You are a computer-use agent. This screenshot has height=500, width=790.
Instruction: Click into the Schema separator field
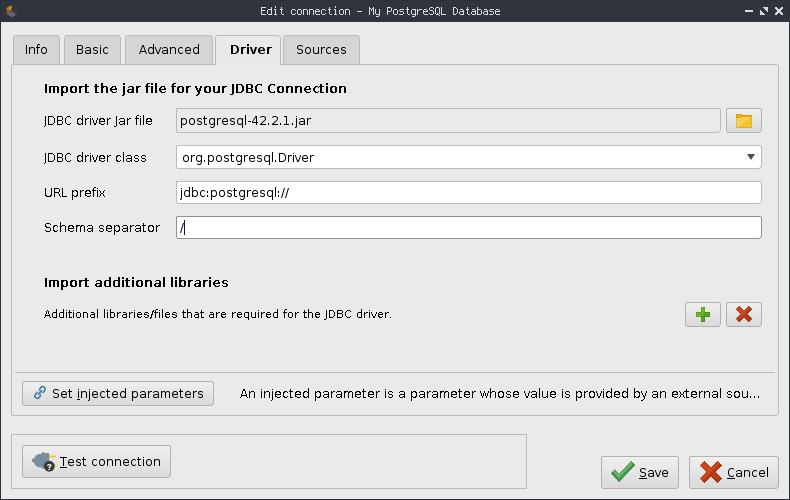tap(468, 228)
